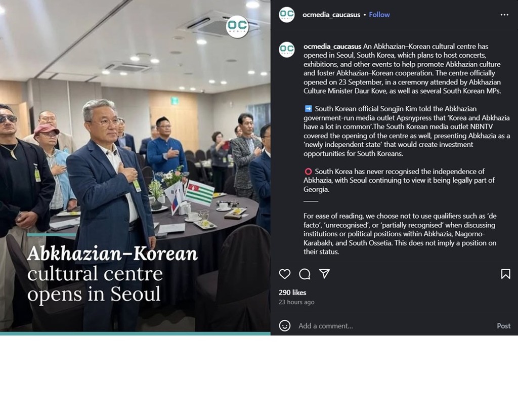Open the emoji picker smiley icon

pos(284,326)
